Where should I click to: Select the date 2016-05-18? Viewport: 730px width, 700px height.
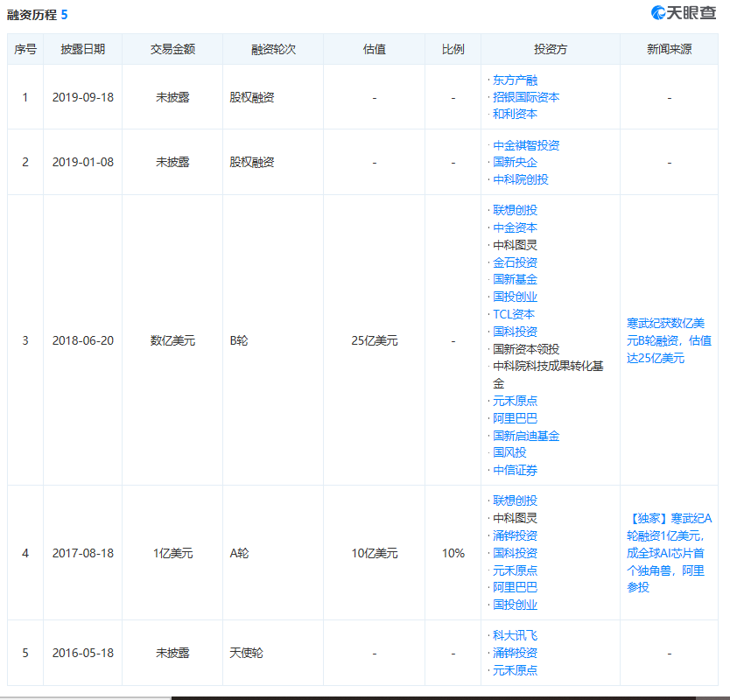point(83,654)
